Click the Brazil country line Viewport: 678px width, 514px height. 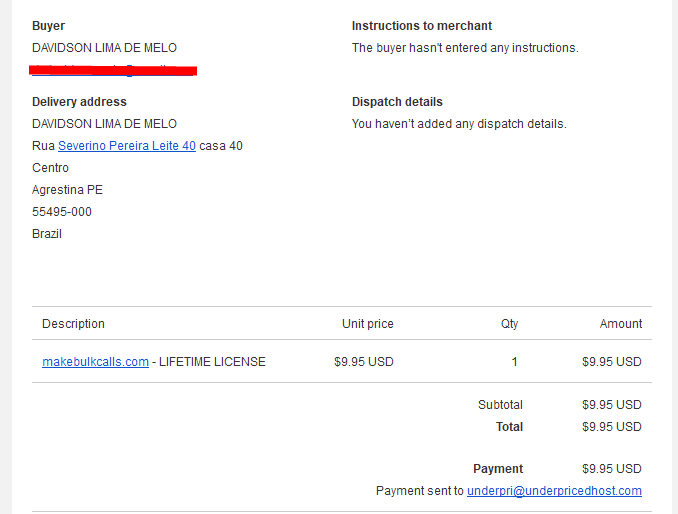point(47,234)
